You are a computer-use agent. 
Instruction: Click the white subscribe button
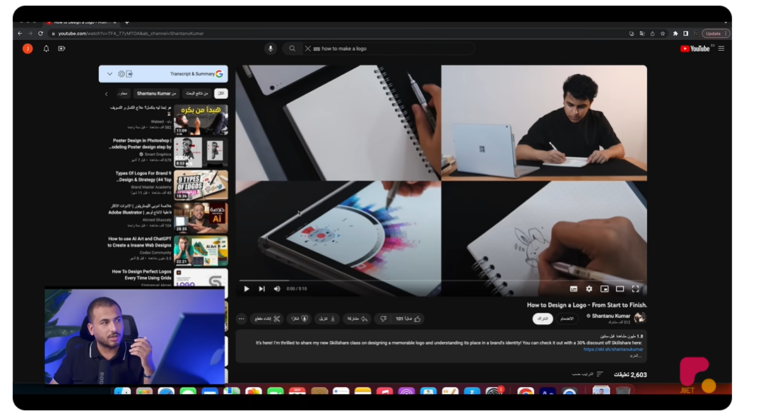(541, 319)
